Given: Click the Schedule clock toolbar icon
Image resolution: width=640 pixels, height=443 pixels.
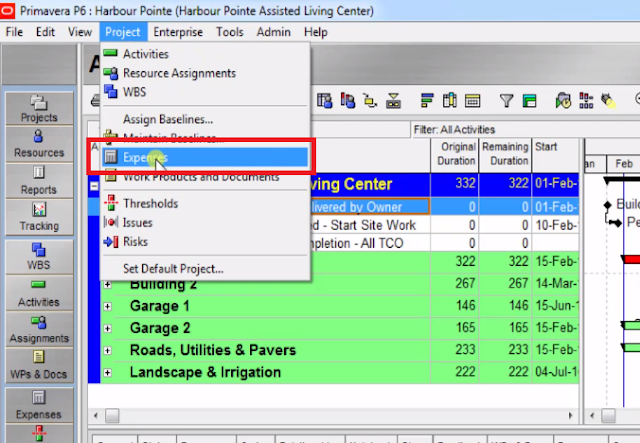Looking at the screenshot, I should [563, 100].
